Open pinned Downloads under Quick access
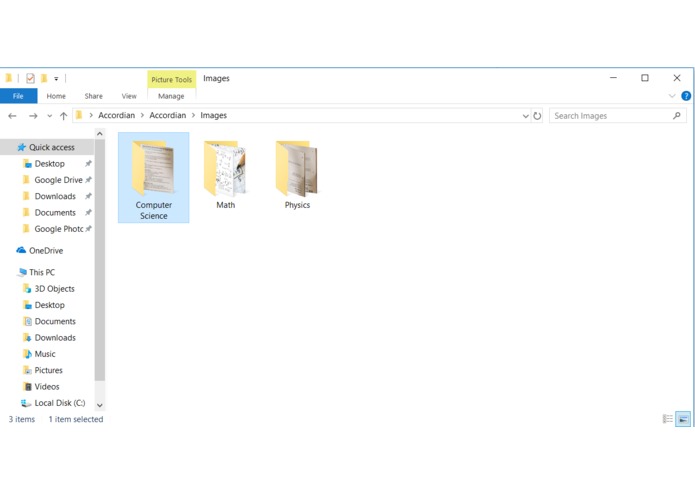695x494 pixels. 55,196
